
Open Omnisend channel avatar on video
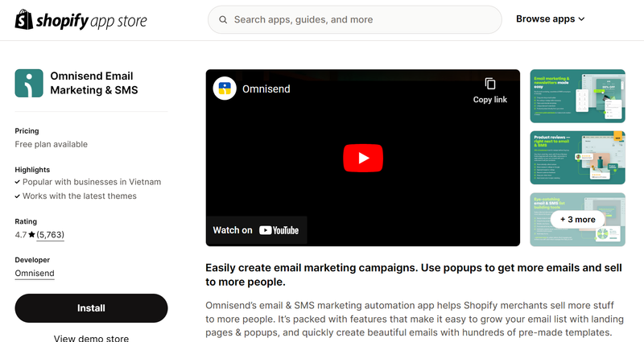point(225,89)
